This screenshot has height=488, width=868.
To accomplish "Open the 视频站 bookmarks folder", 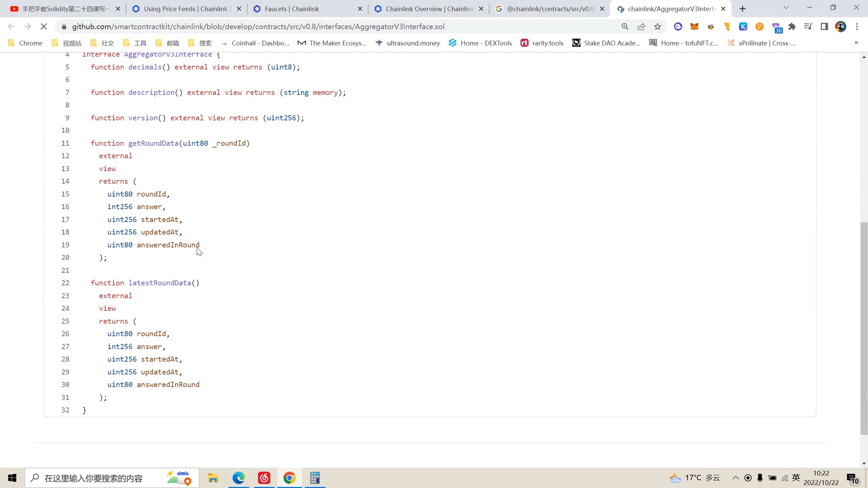I will click(x=67, y=43).
